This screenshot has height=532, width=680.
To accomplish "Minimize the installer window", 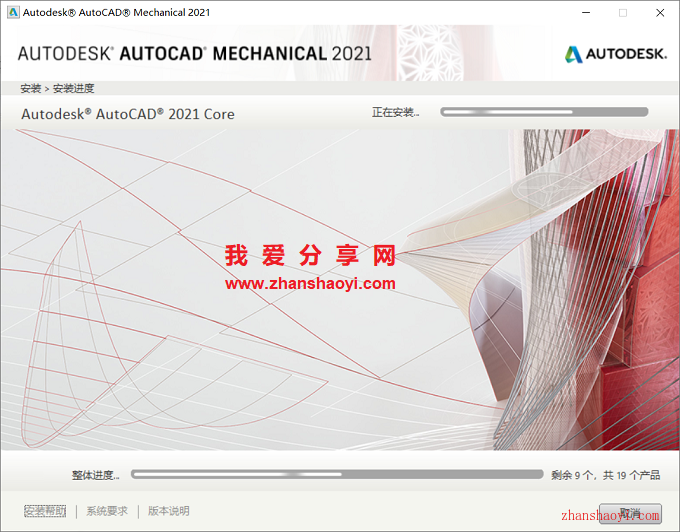I will point(586,13).
